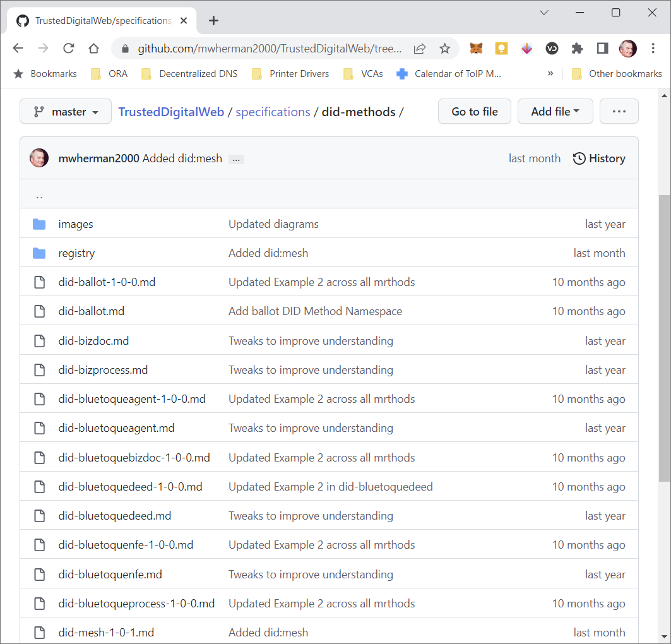Image resolution: width=671 pixels, height=644 pixels.
Task: Click the TrustedDigitalWeb breadcrumb link
Action: (171, 112)
